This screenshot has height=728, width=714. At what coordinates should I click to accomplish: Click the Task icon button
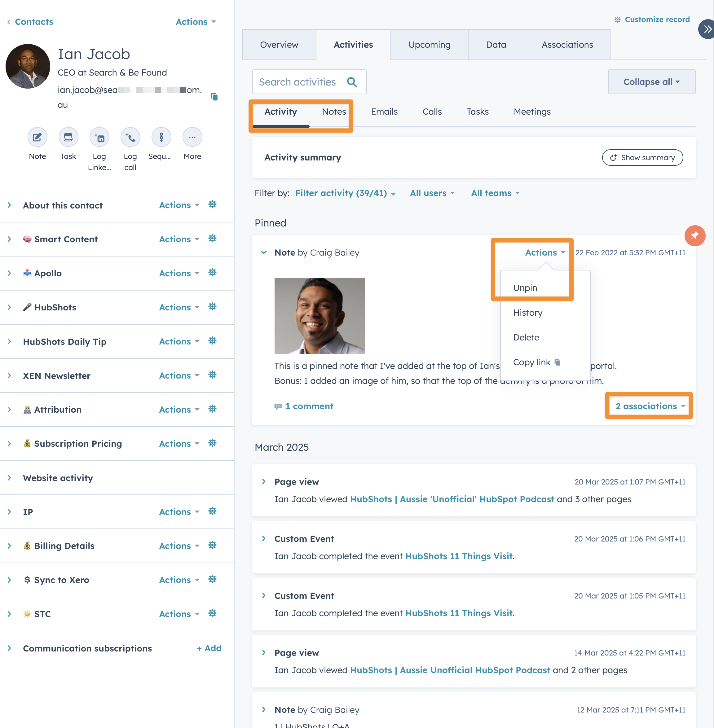(68, 137)
